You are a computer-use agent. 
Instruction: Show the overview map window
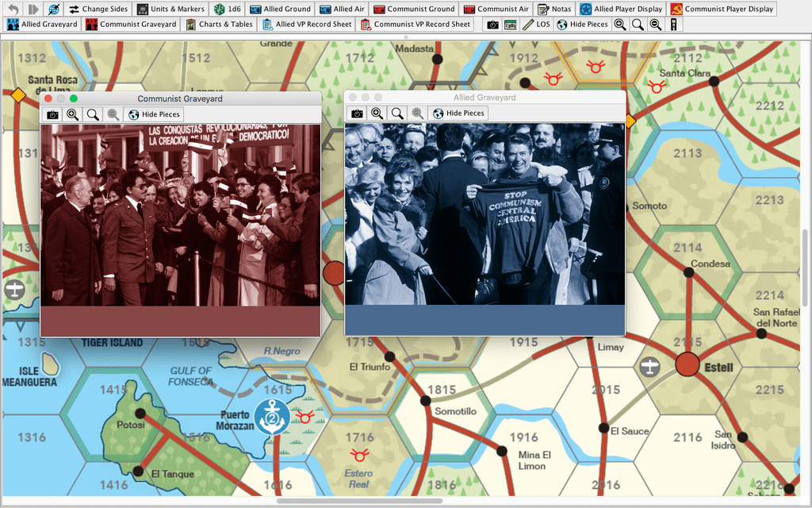[510, 25]
